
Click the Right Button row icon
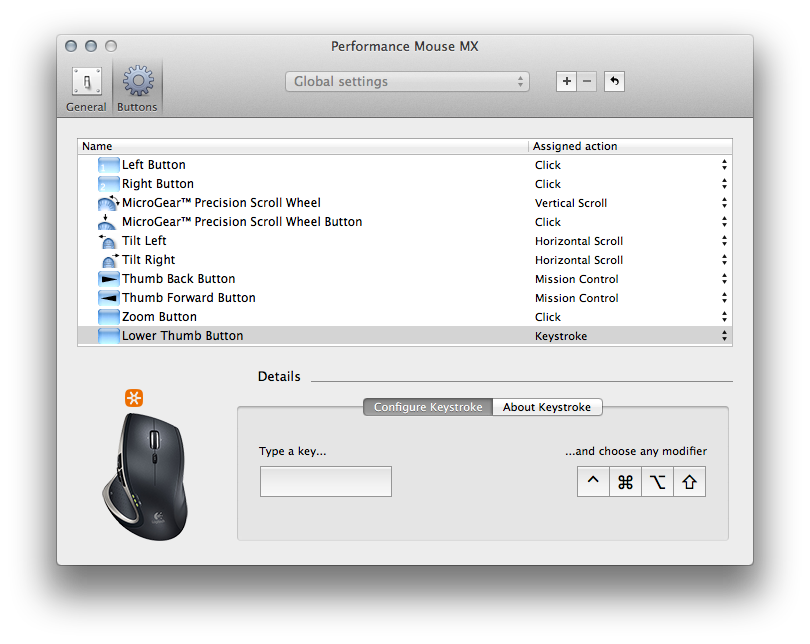[108, 184]
